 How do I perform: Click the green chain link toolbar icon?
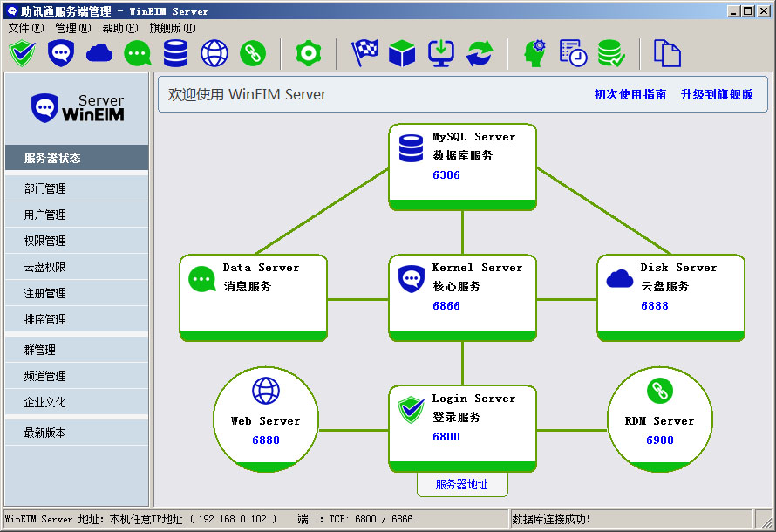click(x=253, y=53)
